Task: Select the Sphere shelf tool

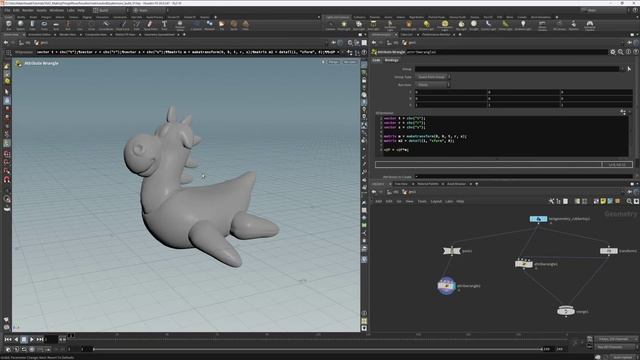Action: tap(20, 24)
